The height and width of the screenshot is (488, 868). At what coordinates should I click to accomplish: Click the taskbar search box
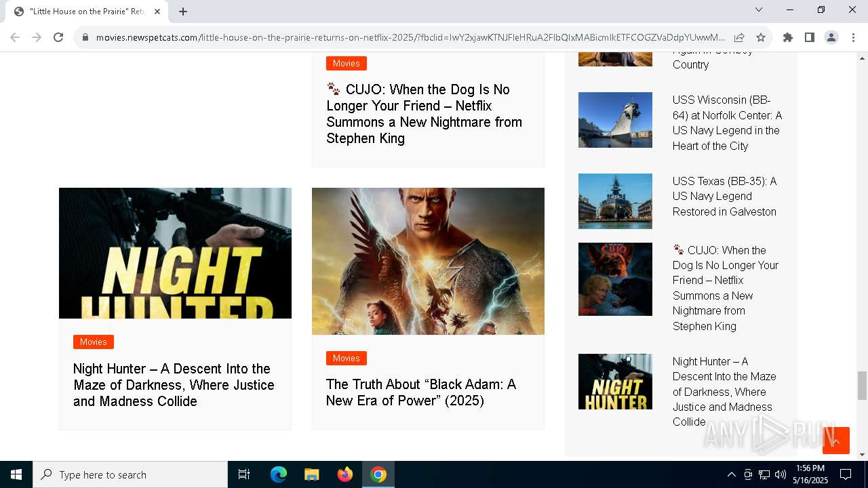tap(130, 474)
